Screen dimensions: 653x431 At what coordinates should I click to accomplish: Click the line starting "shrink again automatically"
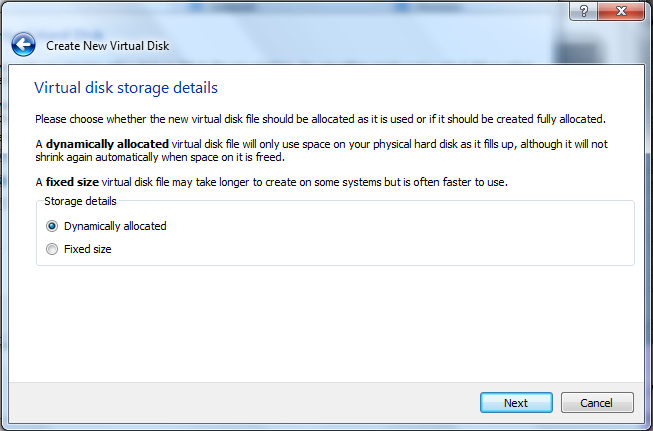[160, 157]
